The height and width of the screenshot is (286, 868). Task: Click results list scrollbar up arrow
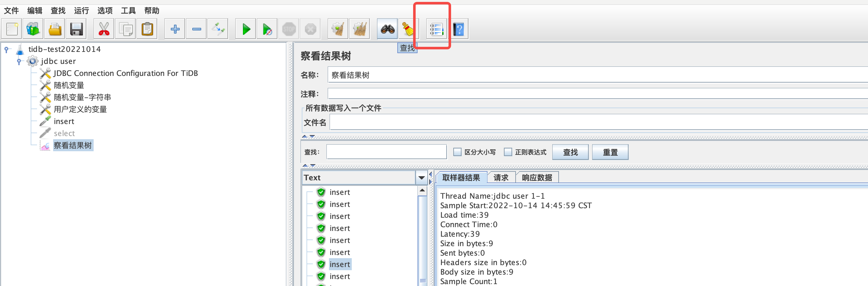[x=422, y=191]
